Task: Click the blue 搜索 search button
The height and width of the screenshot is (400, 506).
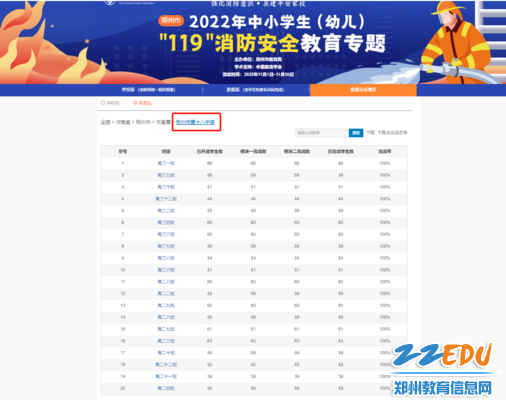Action: tap(356, 133)
